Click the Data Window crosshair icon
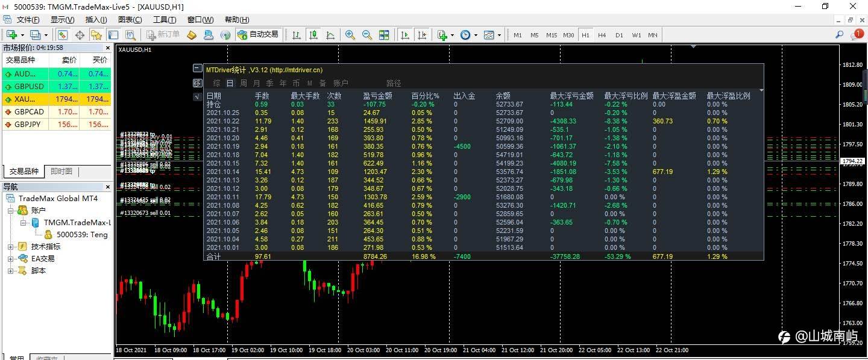The width and height of the screenshot is (868, 360). (80, 35)
